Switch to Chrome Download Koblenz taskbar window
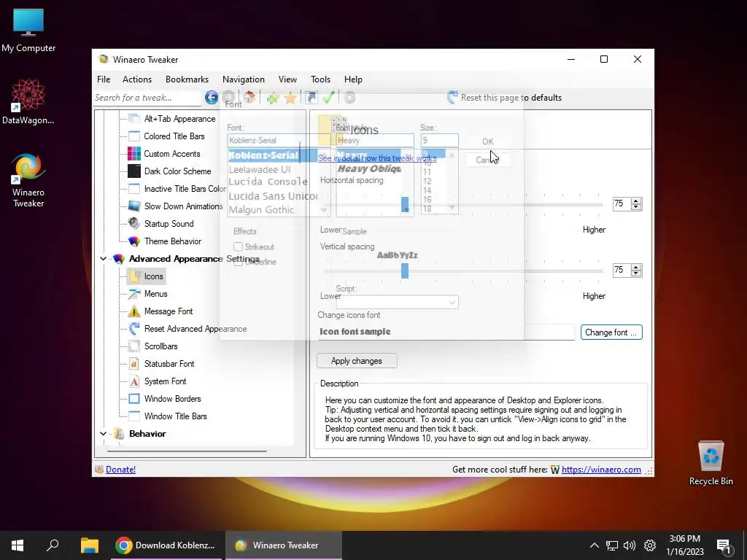 166,545
